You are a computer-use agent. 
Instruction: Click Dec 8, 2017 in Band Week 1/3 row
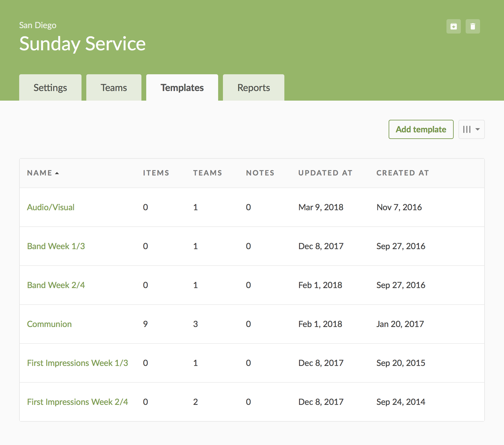(x=321, y=246)
